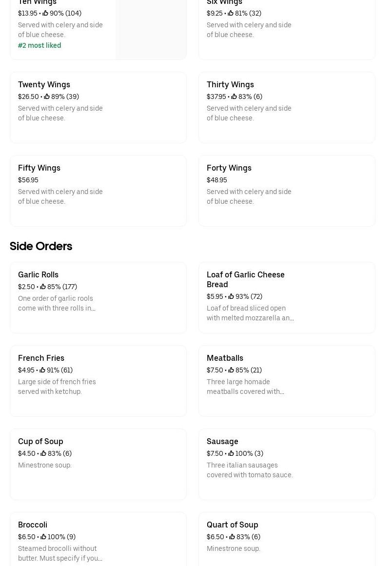Click thumbs-up icon on Garlic Rolls
This screenshot has width=392, height=566.
[x=43, y=287]
